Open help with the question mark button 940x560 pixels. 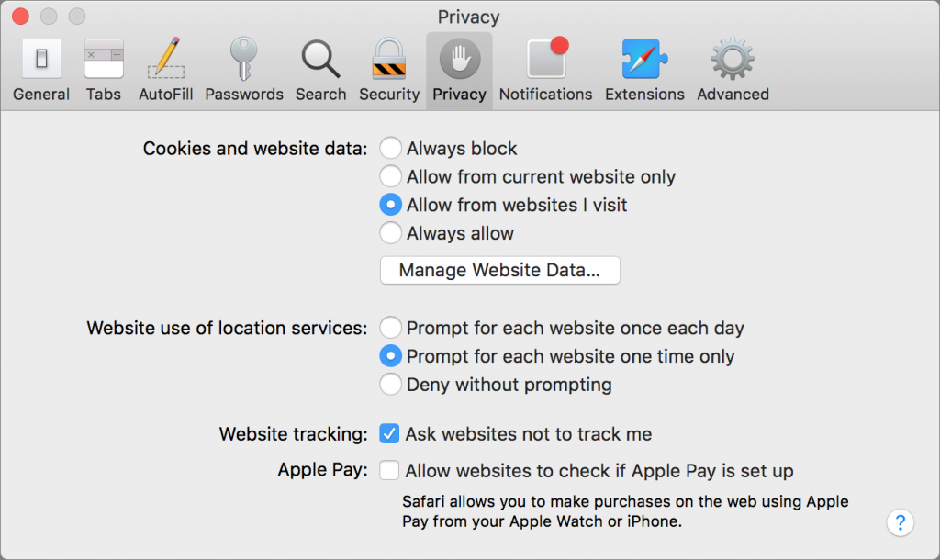click(x=901, y=522)
